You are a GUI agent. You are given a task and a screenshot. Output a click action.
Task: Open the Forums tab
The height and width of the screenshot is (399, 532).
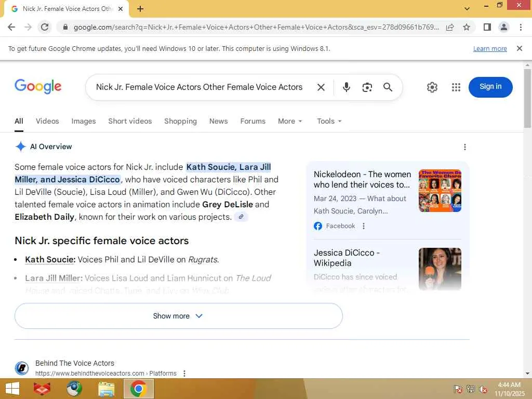point(253,121)
